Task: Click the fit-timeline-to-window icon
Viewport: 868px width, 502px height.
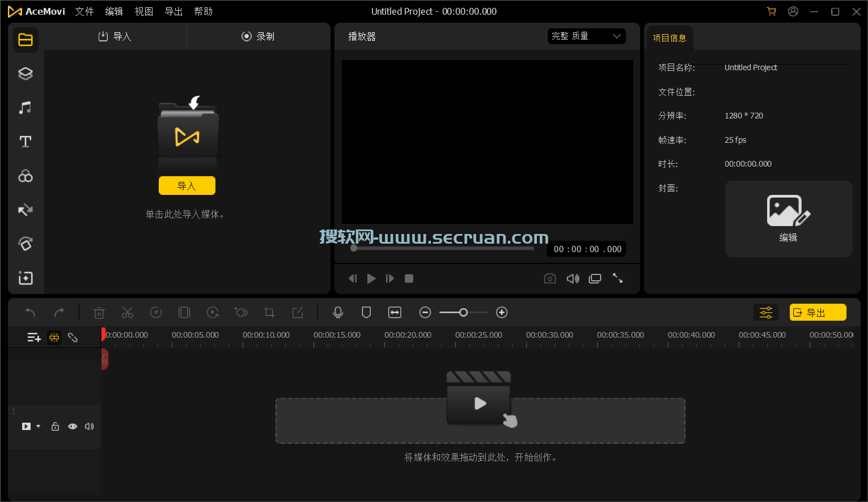Action: pos(395,312)
